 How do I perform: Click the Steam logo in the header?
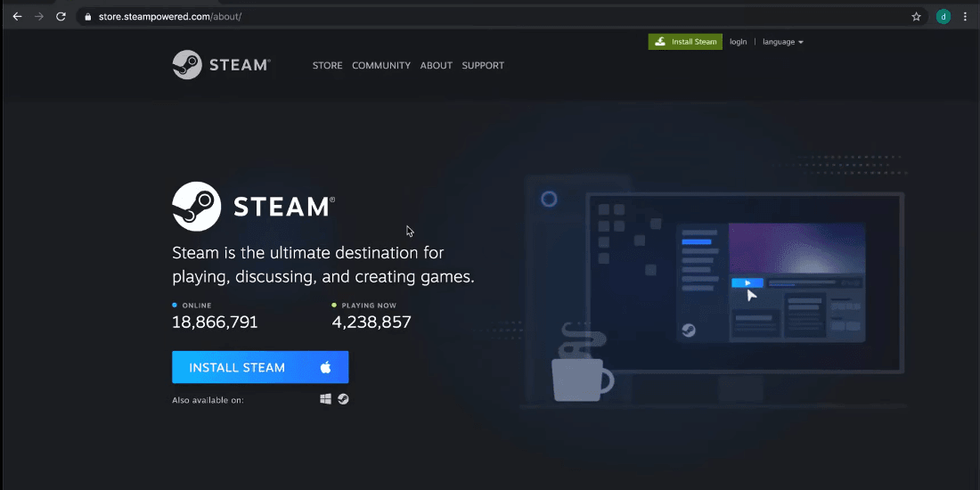click(x=221, y=65)
